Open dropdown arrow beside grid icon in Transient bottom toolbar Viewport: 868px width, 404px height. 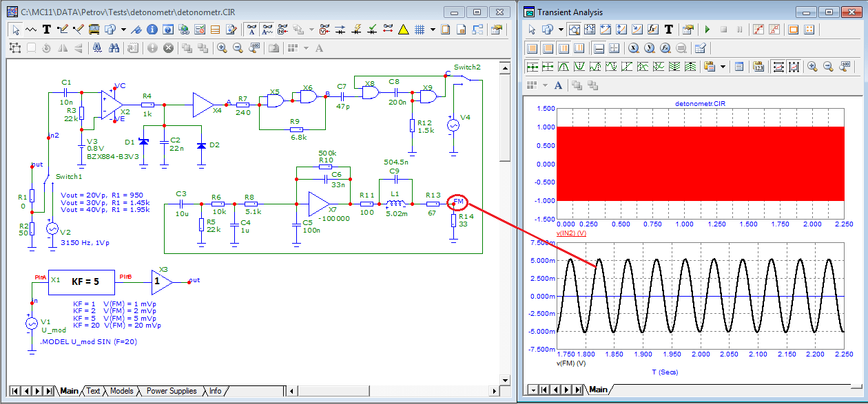(x=545, y=85)
